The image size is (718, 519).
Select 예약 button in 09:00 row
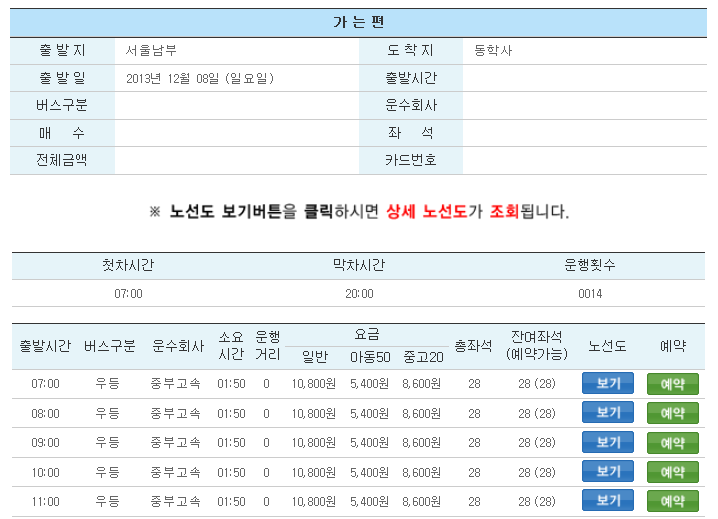click(673, 443)
